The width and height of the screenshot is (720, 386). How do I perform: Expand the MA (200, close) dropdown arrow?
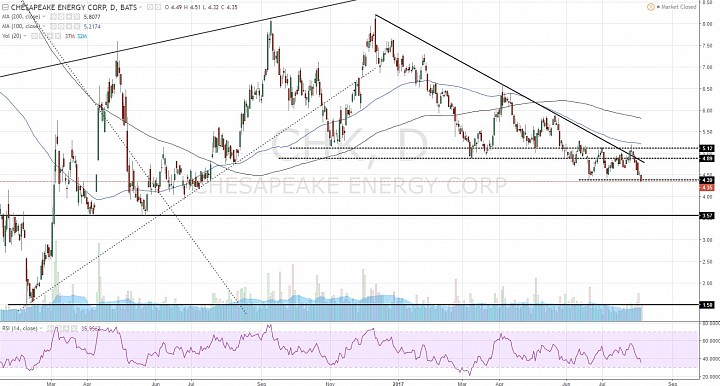pyautogui.click(x=44, y=17)
